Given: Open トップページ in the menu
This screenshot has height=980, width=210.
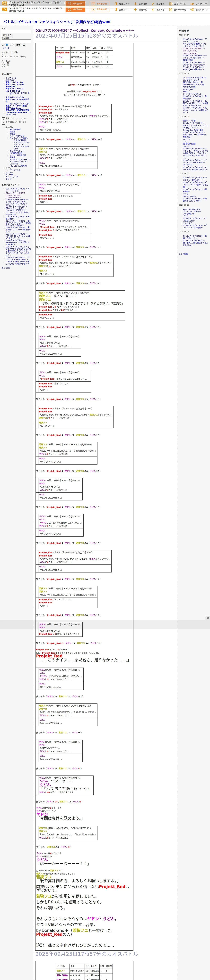Looking at the screenshot, I should 11,78.
